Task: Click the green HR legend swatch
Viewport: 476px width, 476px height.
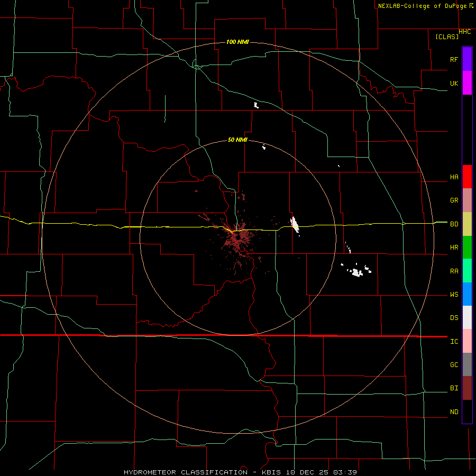Action: tap(467, 248)
